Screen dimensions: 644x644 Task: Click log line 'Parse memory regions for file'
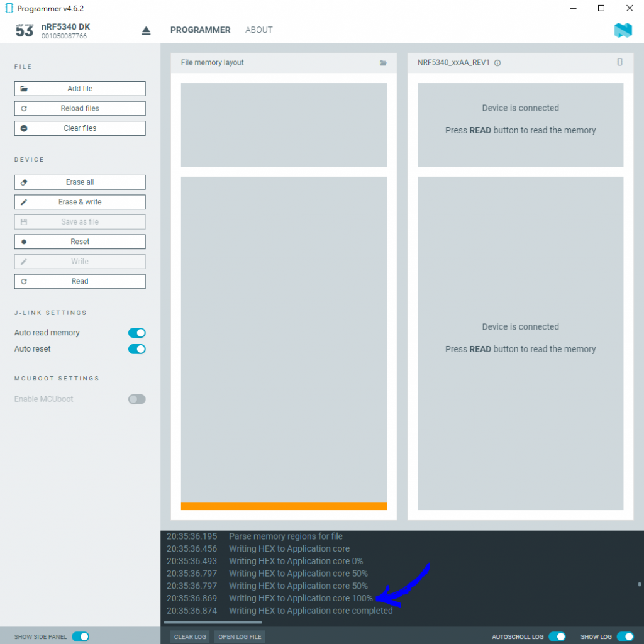[x=286, y=536]
